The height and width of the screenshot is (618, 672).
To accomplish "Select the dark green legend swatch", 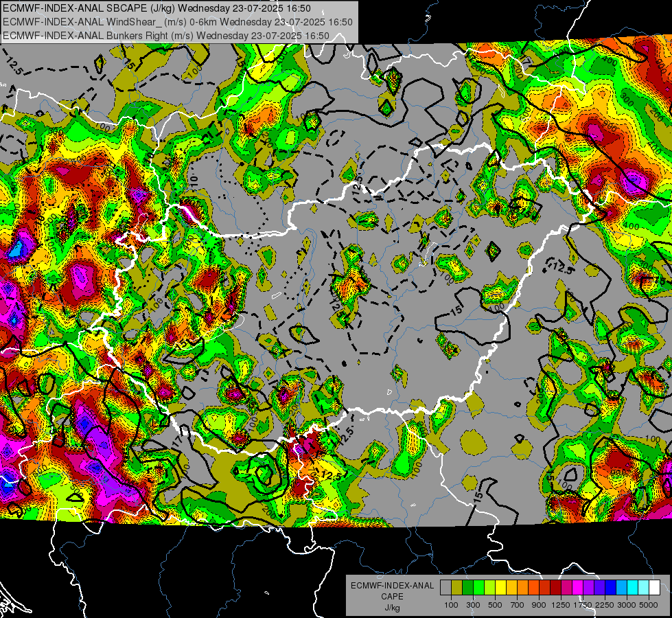I will [467, 587].
